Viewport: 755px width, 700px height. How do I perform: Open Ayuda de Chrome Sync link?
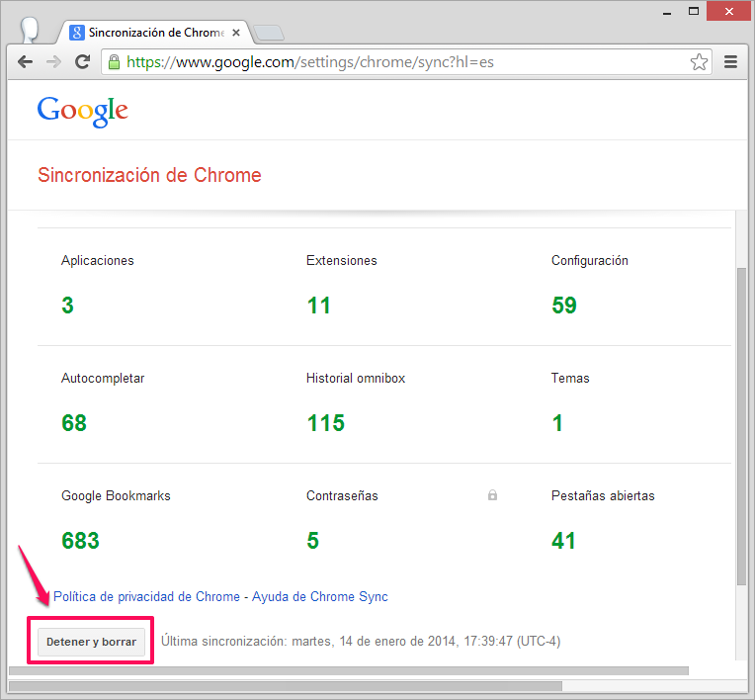(320, 596)
